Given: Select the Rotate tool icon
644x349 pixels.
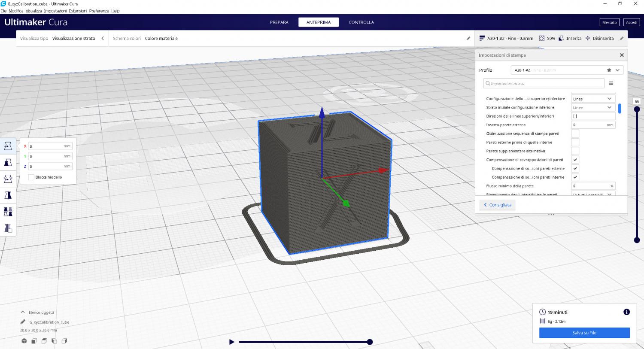Looking at the screenshot, I should 8,179.
